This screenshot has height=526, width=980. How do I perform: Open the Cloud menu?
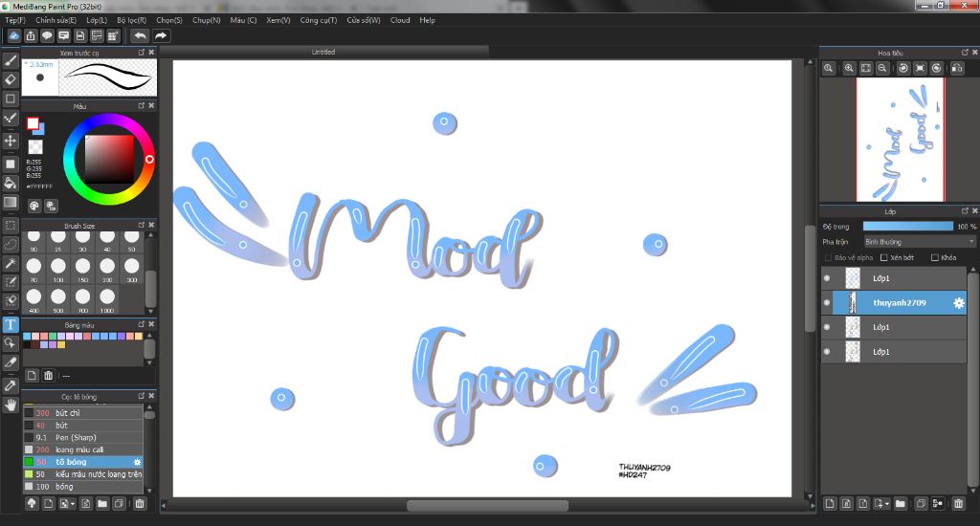tap(400, 20)
